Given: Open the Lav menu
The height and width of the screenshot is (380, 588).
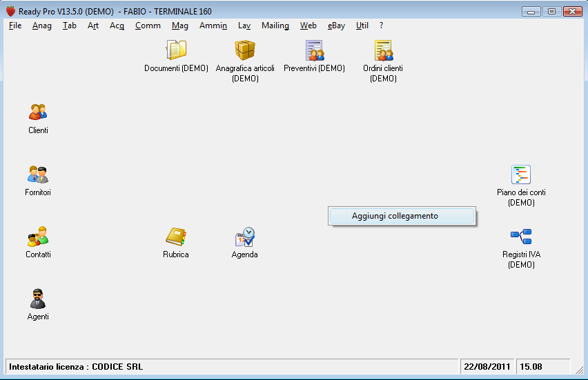Looking at the screenshot, I should [x=244, y=26].
